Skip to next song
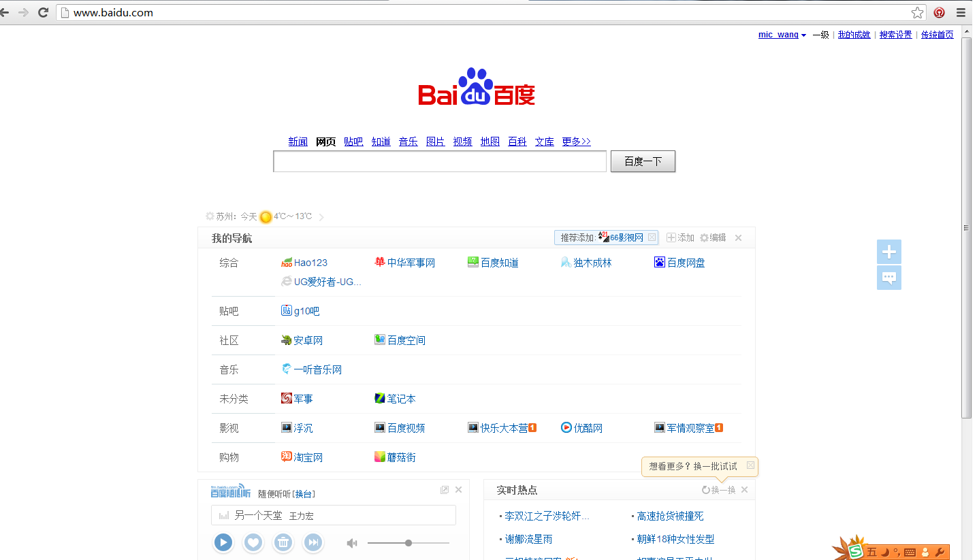977x560 pixels. 313,542
